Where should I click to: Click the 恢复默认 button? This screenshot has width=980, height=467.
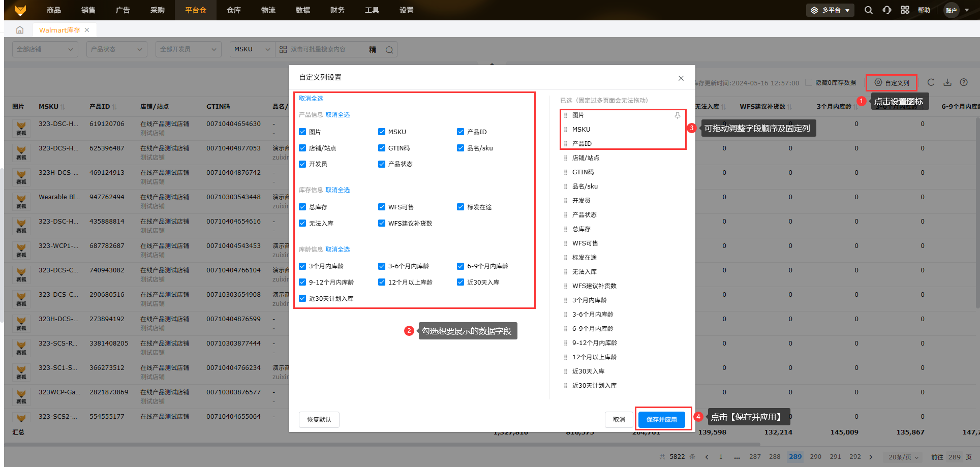[319, 420]
